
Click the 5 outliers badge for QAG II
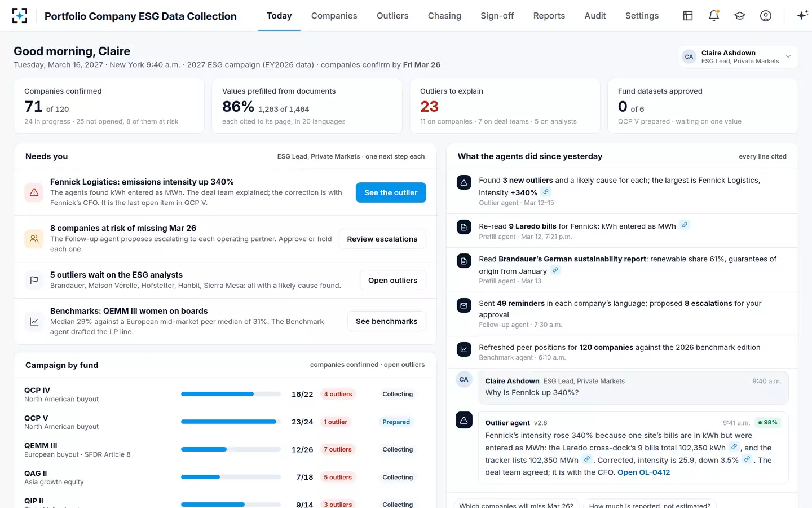click(338, 477)
